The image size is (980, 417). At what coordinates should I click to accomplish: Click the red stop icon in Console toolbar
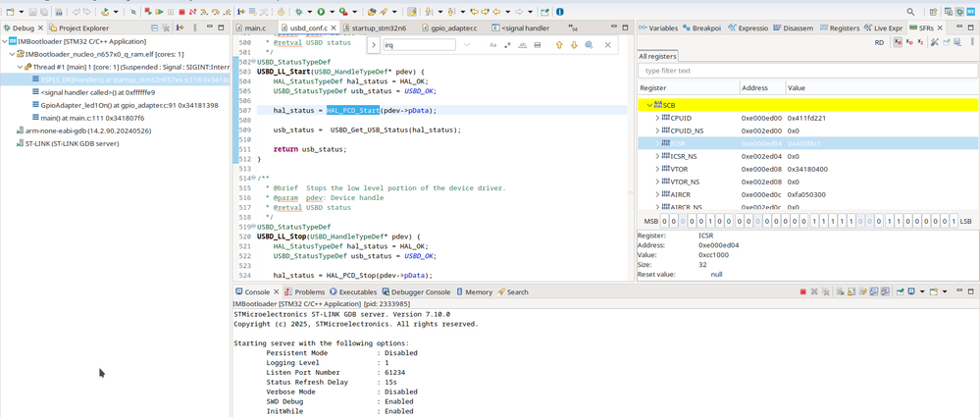click(x=802, y=292)
